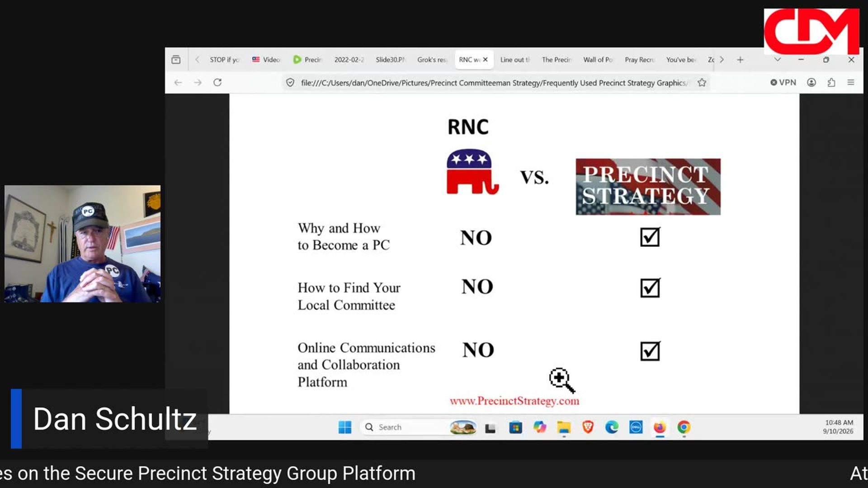Open the tab overview icon at far left
The height and width of the screenshot is (488, 868).
pos(176,60)
